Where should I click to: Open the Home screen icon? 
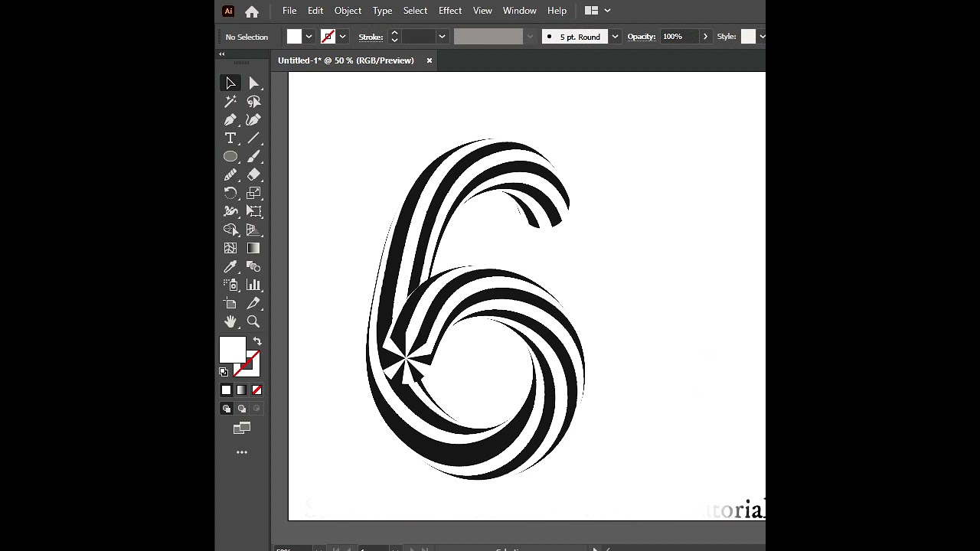(x=252, y=11)
